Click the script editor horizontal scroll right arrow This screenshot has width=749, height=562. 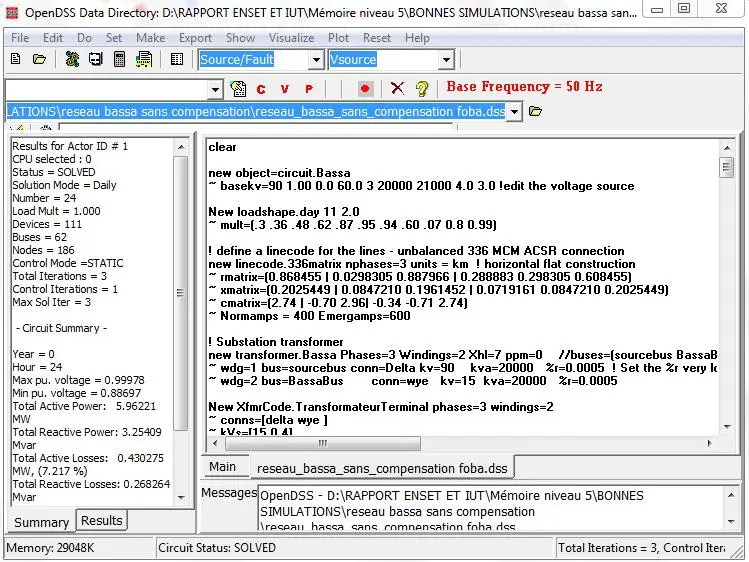pyautogui.click(x=709, y=443)
